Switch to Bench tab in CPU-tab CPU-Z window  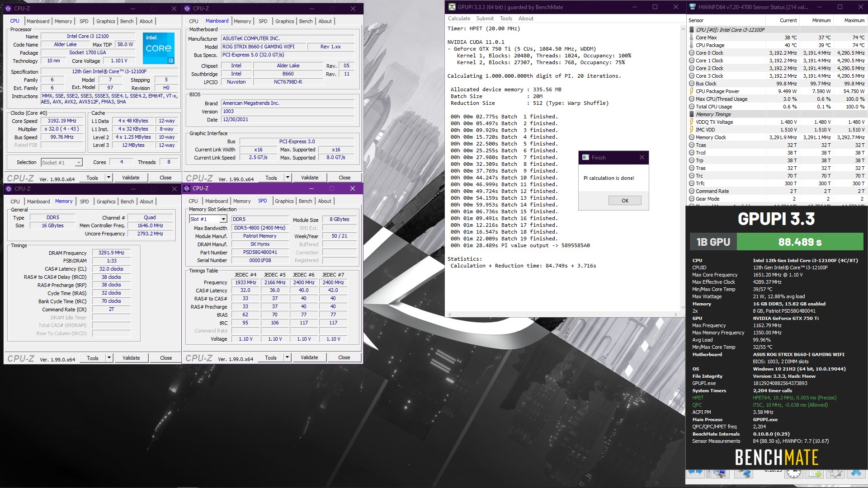point(127,21)
